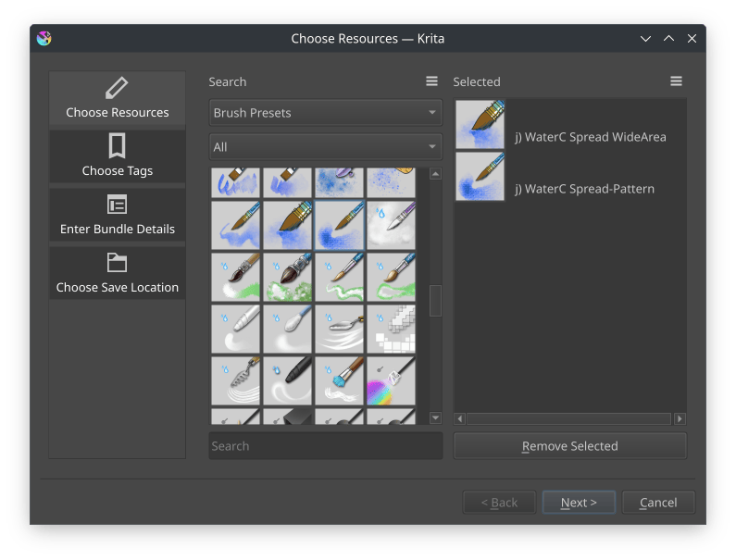Select the white blending stump smudge preset

(x=236, y=329)
